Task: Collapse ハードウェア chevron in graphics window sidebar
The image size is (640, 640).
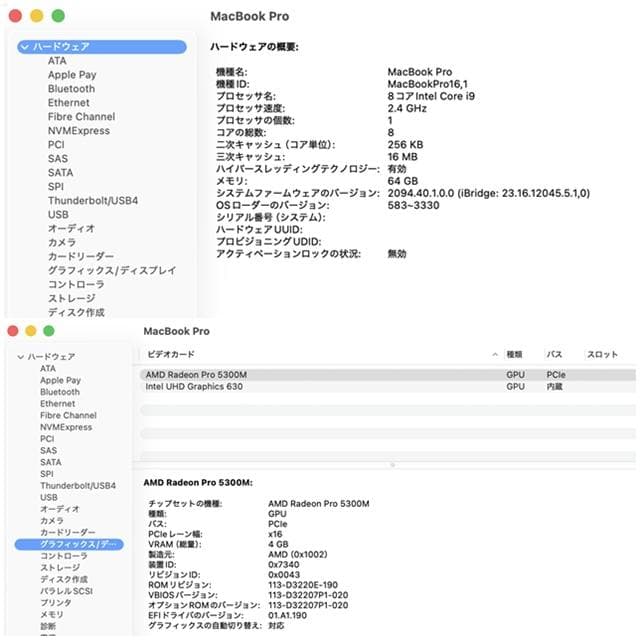Action: pos(20,357)
